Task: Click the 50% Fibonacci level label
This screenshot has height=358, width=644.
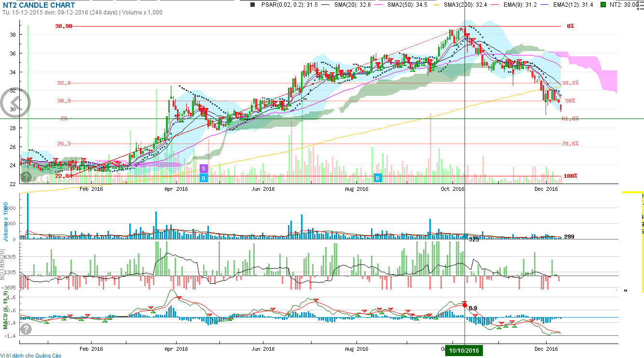Action: tap(570, 101)
